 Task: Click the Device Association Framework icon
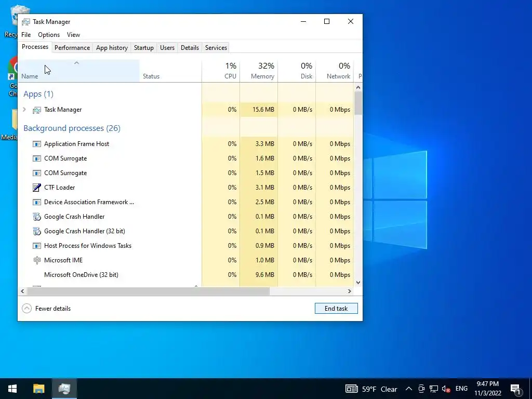coord(37,202)
